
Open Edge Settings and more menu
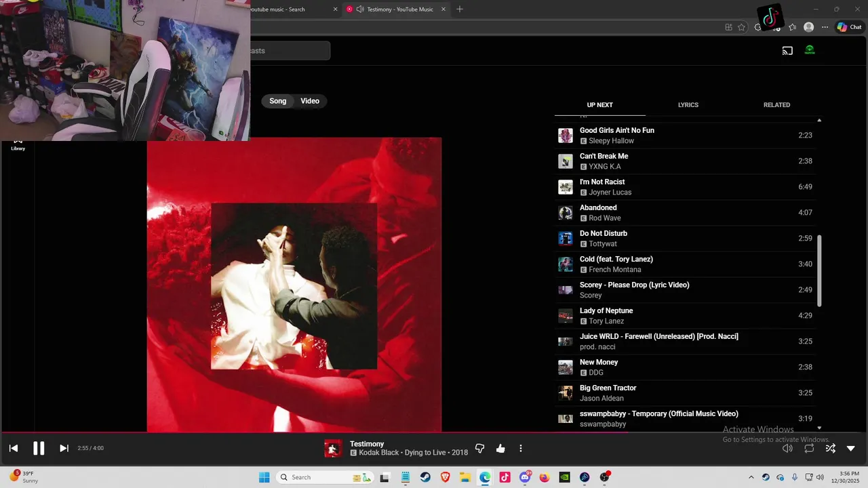point(825,27)
